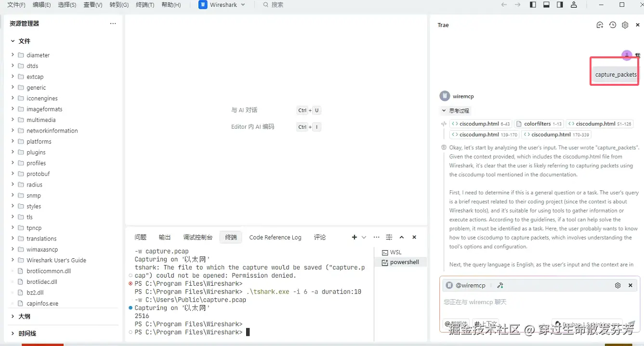The height and width of the screenshot is (346, 644).
Task: Open ciscodump.html 51-126 reference chip
Action: pos(599,124)
